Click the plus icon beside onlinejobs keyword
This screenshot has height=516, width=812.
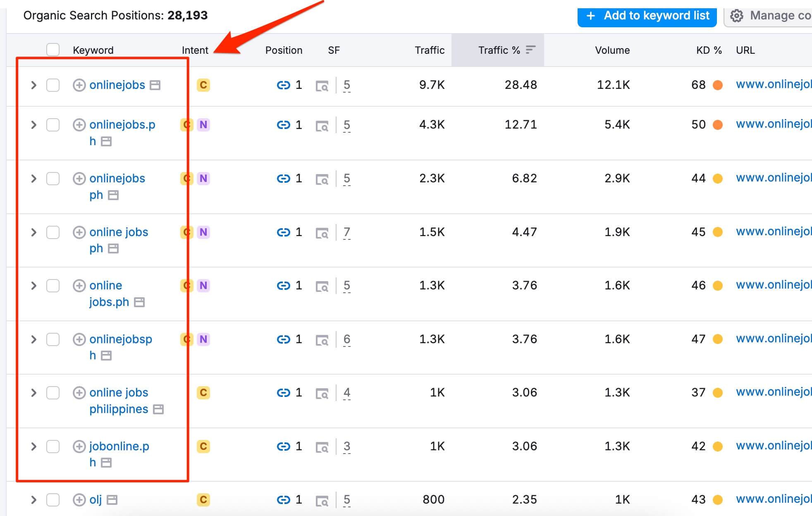click(x=79, y=85)
